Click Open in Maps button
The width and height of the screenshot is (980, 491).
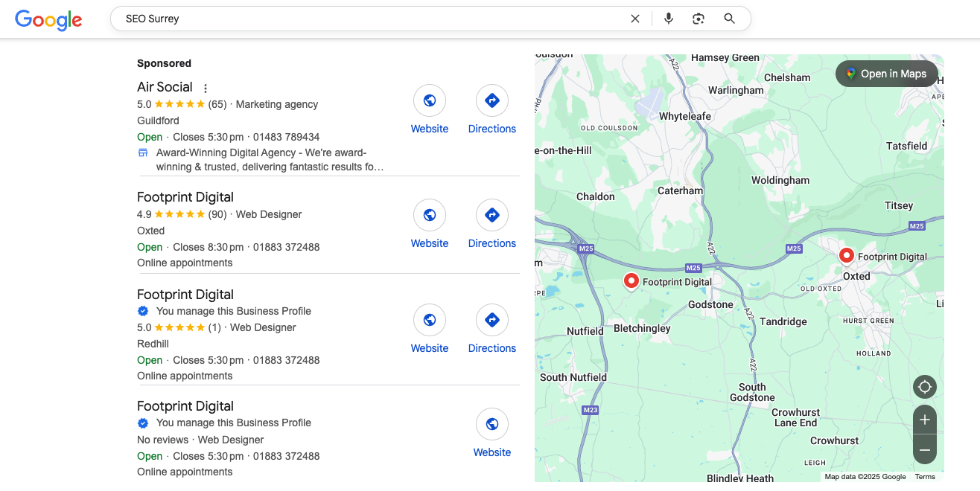[886, 74]
